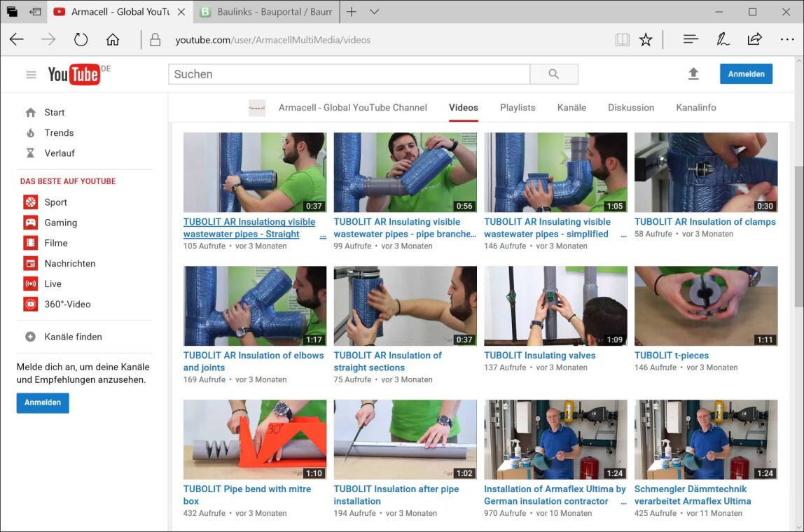Click the site lock security icon

coord(155,39)
